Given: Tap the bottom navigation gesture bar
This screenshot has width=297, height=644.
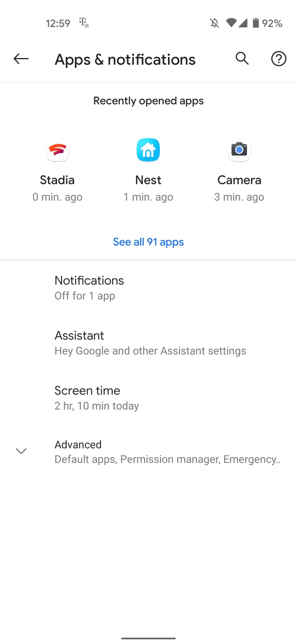Looking at the screenshot, I should [x=148, y=638].
